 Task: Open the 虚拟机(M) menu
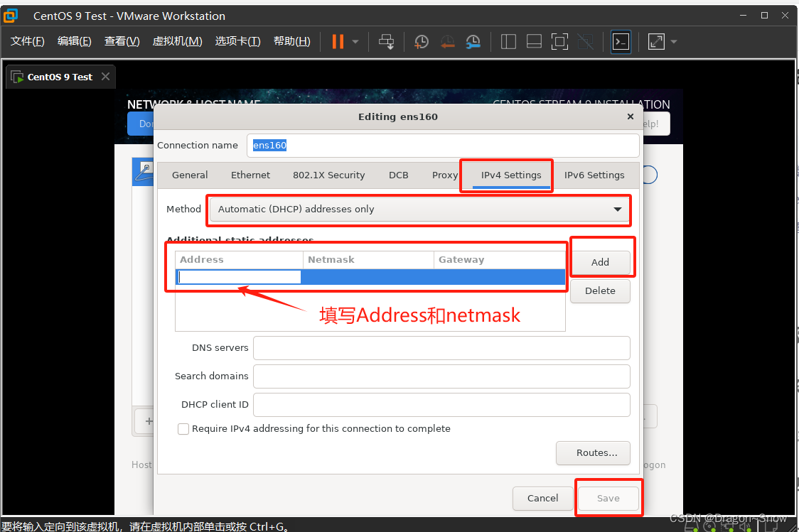(177, 41)
